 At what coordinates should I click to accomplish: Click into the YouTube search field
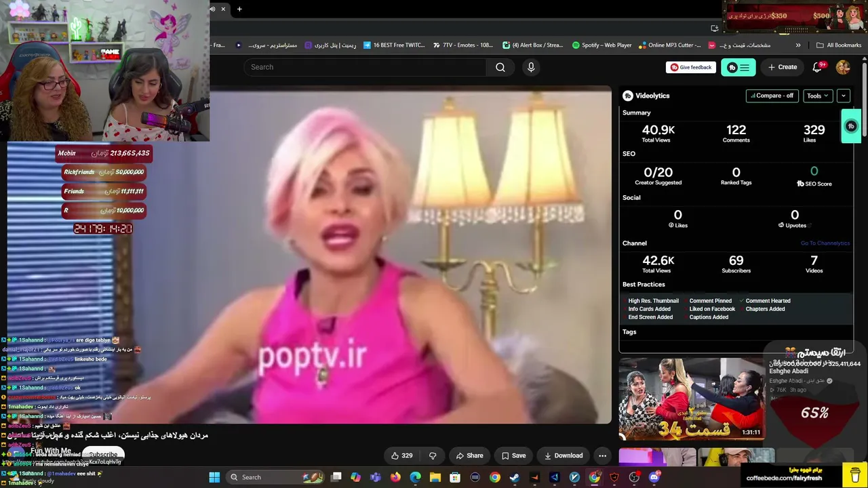pos(365,67)
